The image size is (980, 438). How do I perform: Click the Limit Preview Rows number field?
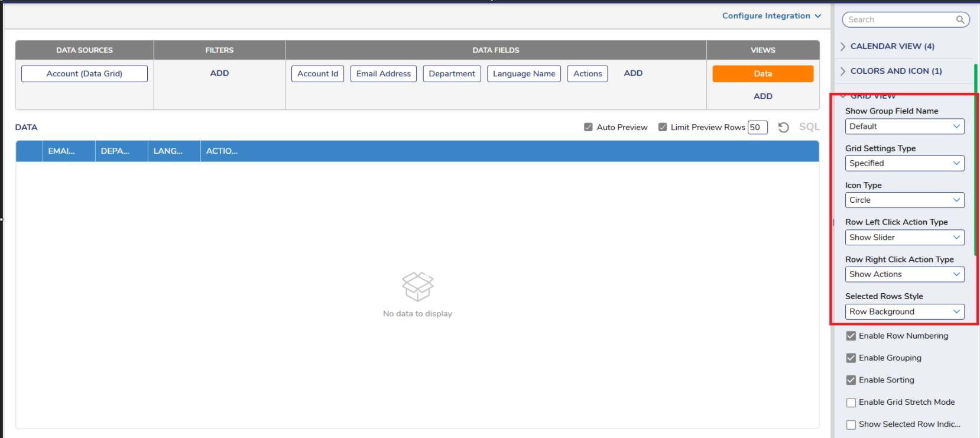(757, 128)
